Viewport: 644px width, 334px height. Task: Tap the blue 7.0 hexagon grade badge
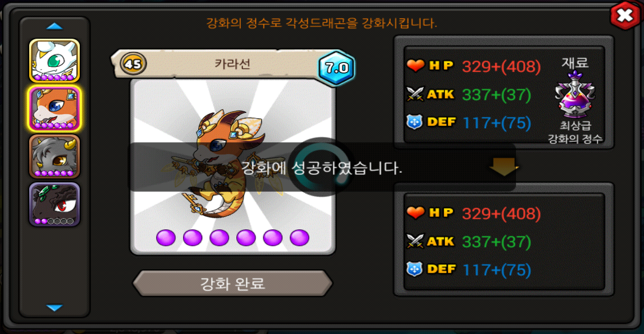[336, 68]
